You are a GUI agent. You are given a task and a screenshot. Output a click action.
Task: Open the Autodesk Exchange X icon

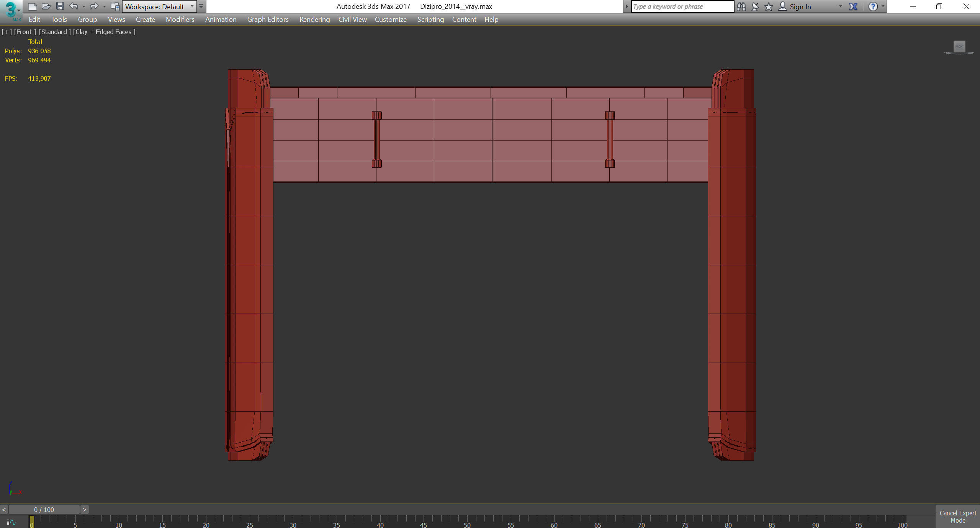[x=853, y=7]
